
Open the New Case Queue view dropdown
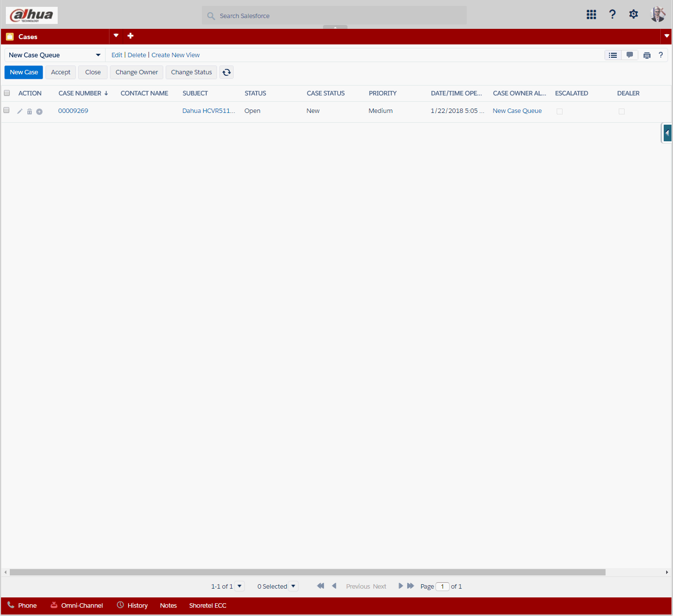(55, 55)
